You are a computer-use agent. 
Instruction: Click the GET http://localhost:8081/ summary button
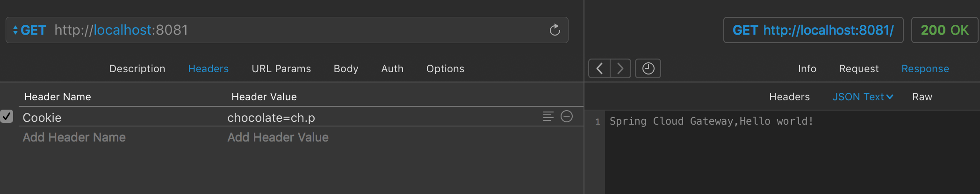point(813,30)
